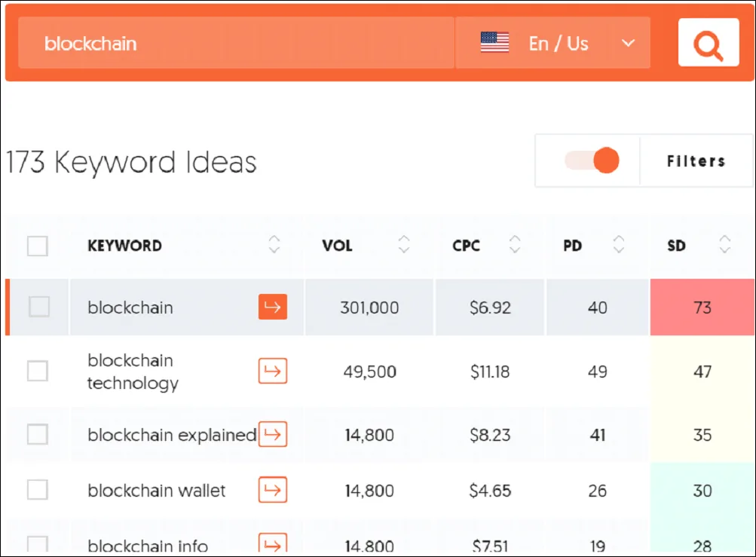Select the checkbox for blockchain technology
The height and width of the screenshot is (557, 756).
click(37, 370)
